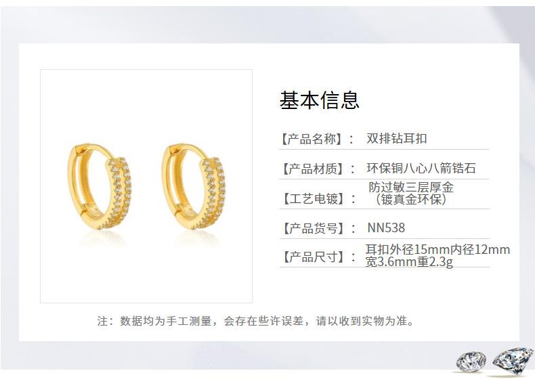Click the left diamond image

(x=471, y=362)
